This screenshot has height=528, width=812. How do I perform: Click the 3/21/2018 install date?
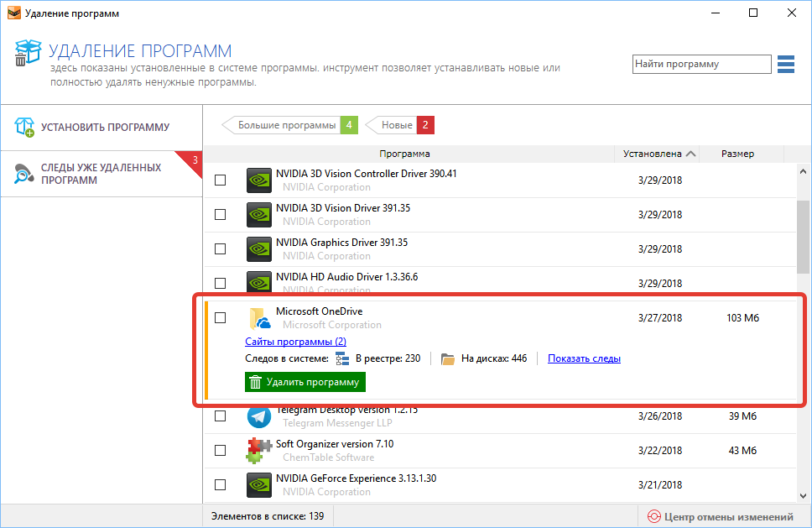pos(660,485)
